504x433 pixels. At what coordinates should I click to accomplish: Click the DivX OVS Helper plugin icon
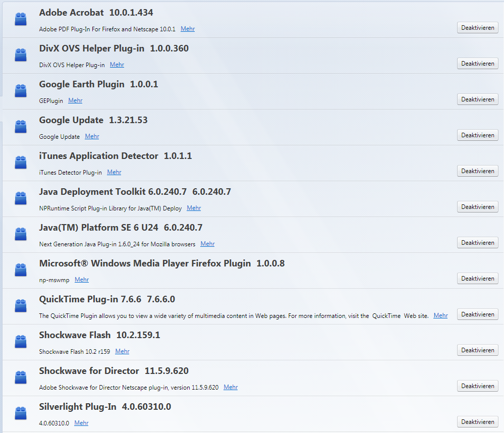tap(21, 55)
